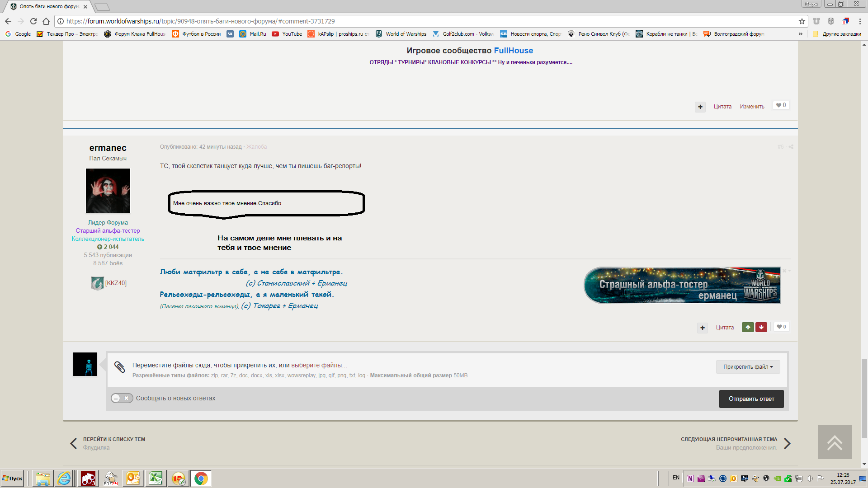Click the NVIDIA tray icon
The width and height of the screenshot is (868, 488).
point(777,479)
